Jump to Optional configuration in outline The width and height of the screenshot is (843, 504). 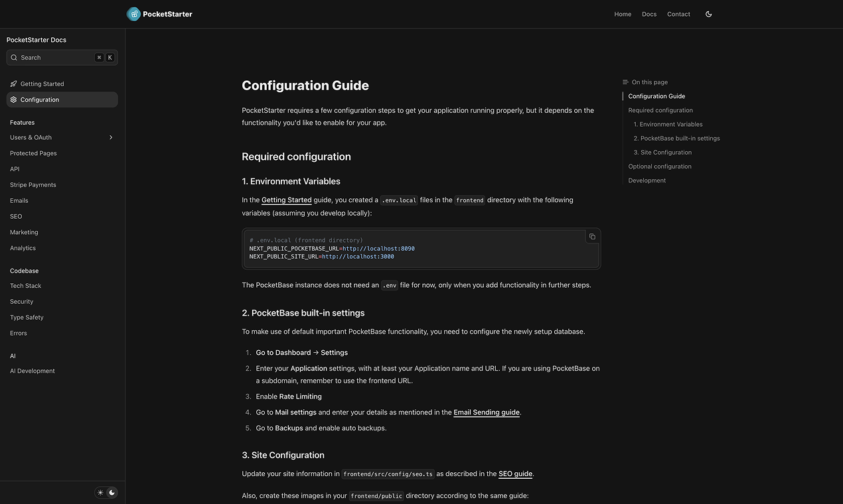pos(660,166)
